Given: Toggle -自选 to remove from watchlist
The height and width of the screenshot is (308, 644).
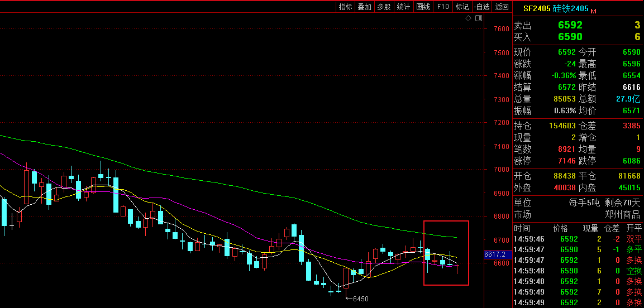Looking at the screenshot, I should pyautogui.click(x=481, y=7).
